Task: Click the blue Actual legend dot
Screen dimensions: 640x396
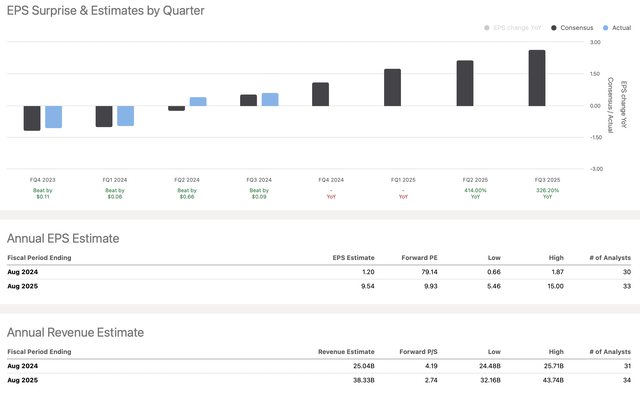Action: click(606, 28)
